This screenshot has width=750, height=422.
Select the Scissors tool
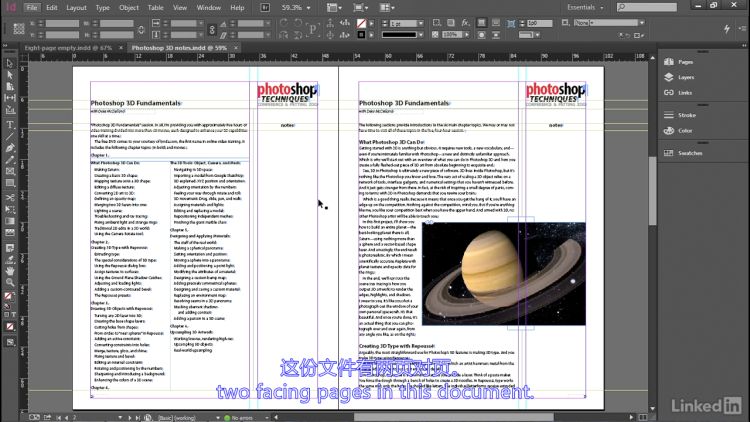pyautogui.click(x=10, y=198)
